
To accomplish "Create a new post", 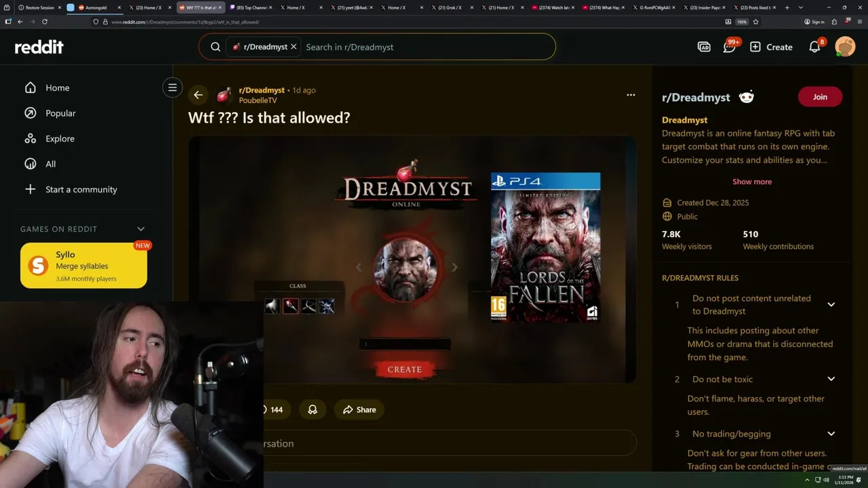I will pyautogui.click(x=771, y=47).
